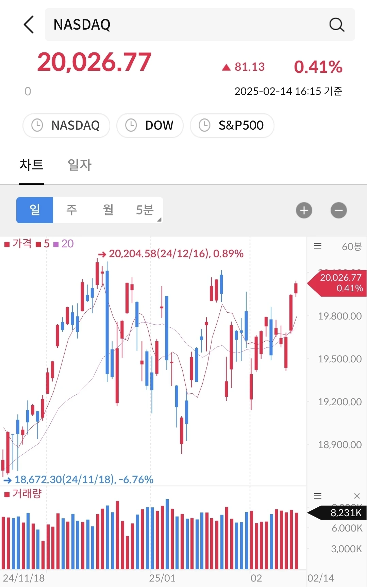Zoom out chart with minus icon

coord(339,210)
